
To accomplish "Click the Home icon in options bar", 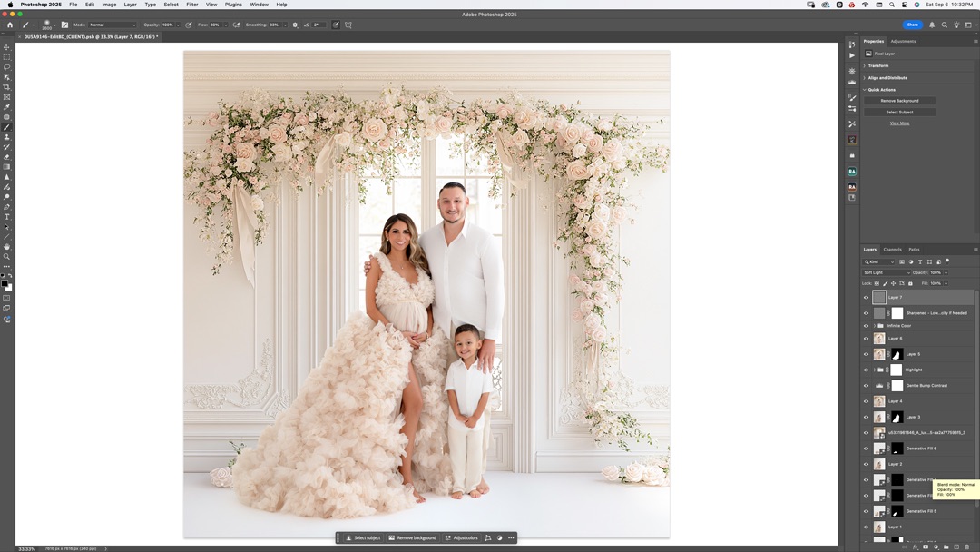I will (x=9, y=25).
